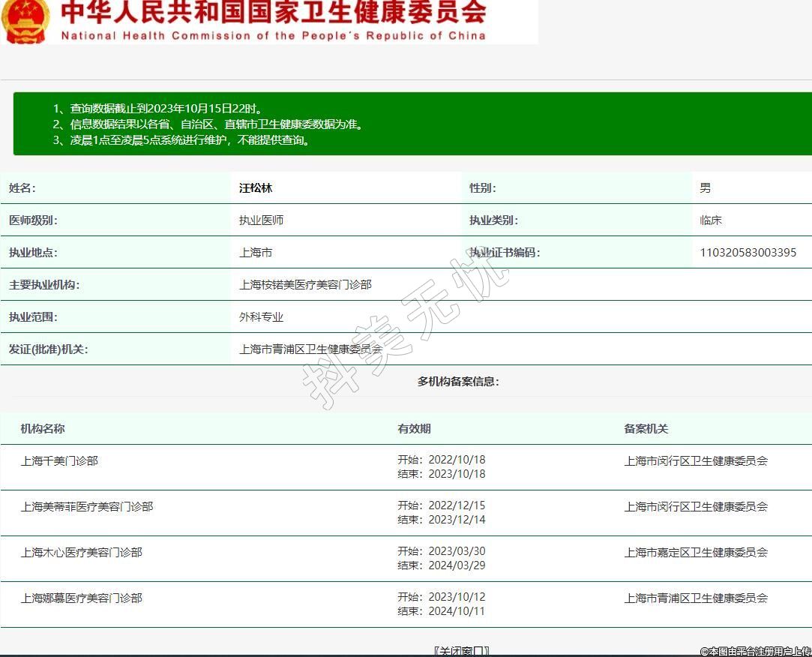Click the 外科专业 practice scope value
The width and height of the screenshot is (812, 657).
261,317
